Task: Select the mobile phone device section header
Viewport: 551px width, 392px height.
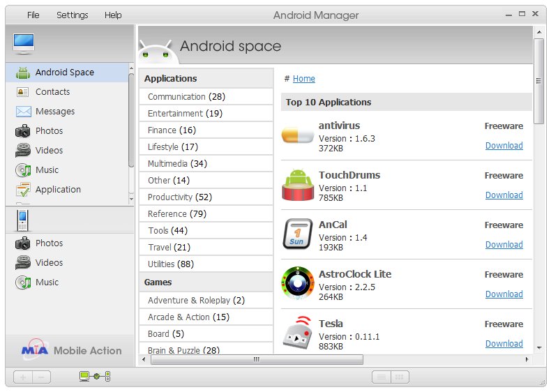Action: pos(23,220)
